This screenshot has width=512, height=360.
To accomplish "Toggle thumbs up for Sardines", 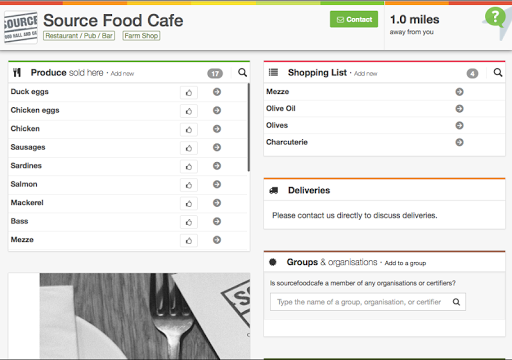I will click(189, 166).
